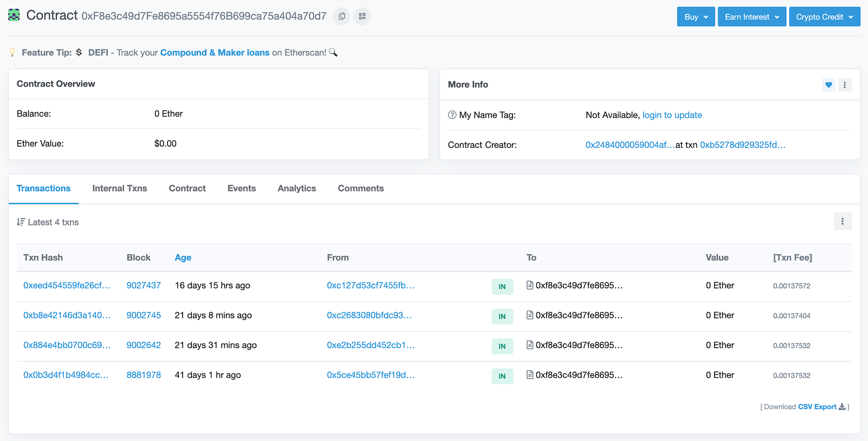Click IN badge for 0xeed454559fe26cf transaction
Viewport: 868px width, 441px height.
pos(502,287)
